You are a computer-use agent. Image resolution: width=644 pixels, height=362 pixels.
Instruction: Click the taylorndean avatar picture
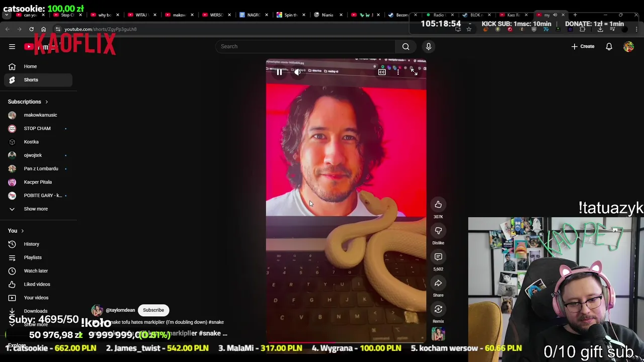pos(97,310)
